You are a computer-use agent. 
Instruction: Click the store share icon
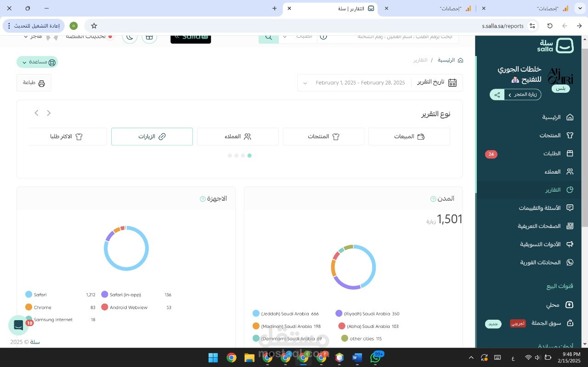click(x=497, y=95)
